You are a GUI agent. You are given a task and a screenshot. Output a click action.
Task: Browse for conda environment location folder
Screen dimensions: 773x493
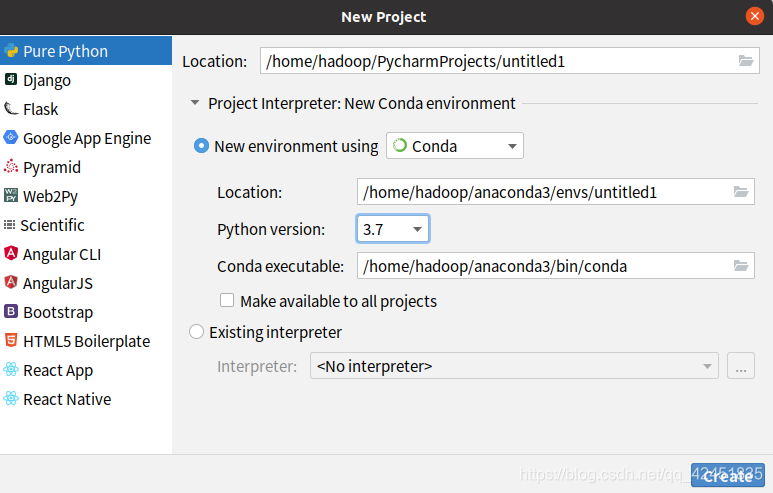[x=741, y=191]
